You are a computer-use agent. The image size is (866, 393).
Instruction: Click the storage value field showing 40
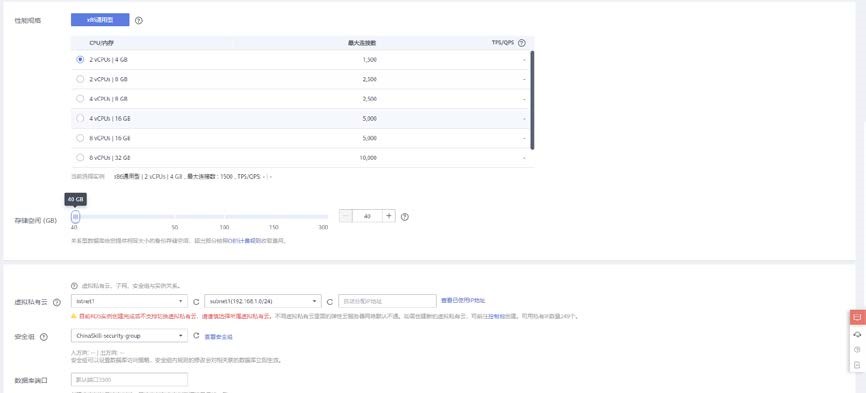click(367, 216)
